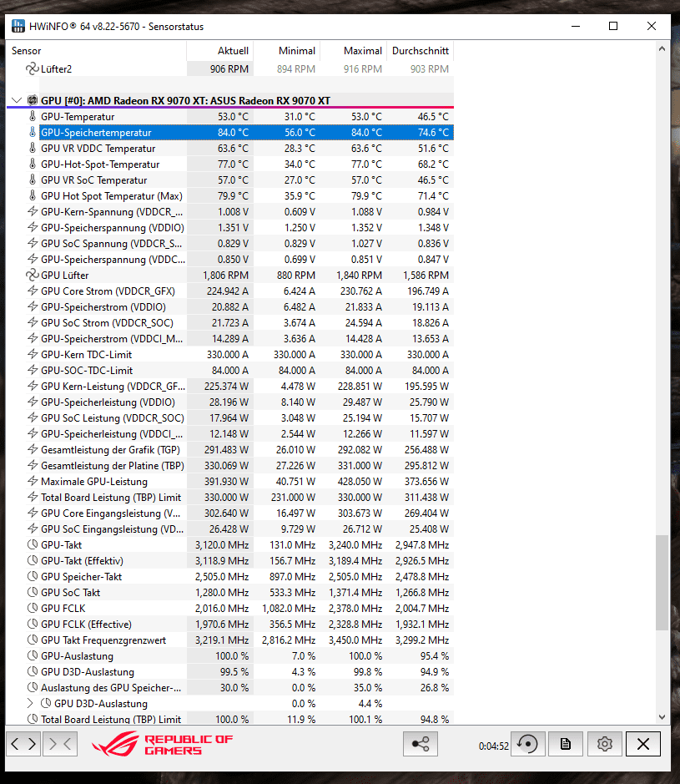Click lightning icon of GPU-Kern TDC-Limit row
The height and width of the screenshot is (784, 680).
(x=33, y=355)
